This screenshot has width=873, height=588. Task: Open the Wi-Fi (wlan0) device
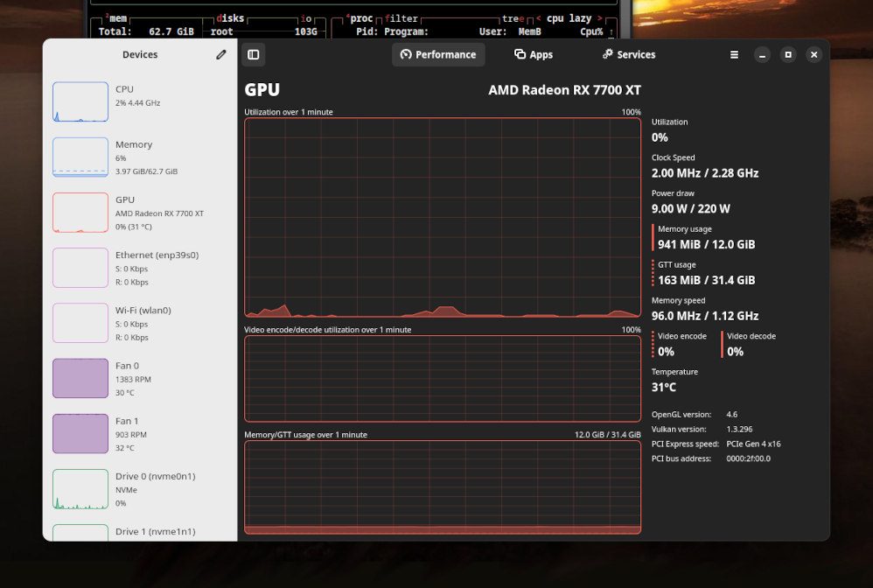click(x=140, y=323)
